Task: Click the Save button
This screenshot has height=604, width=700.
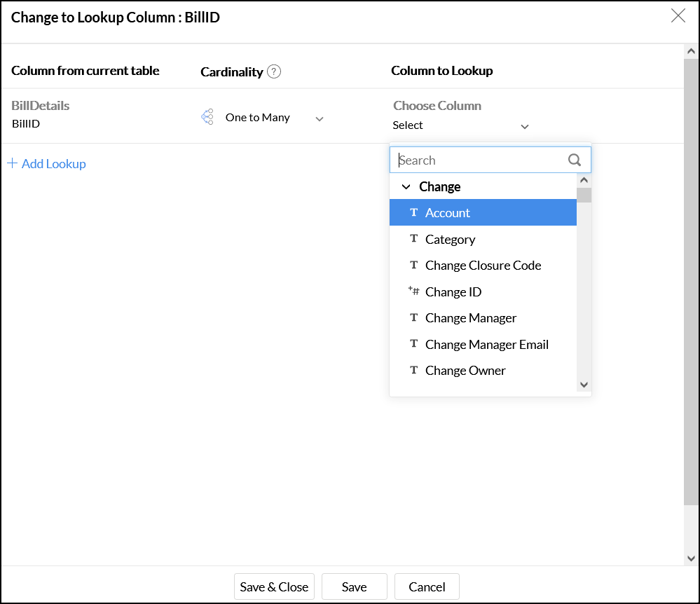Action: [x=354, y=587]
